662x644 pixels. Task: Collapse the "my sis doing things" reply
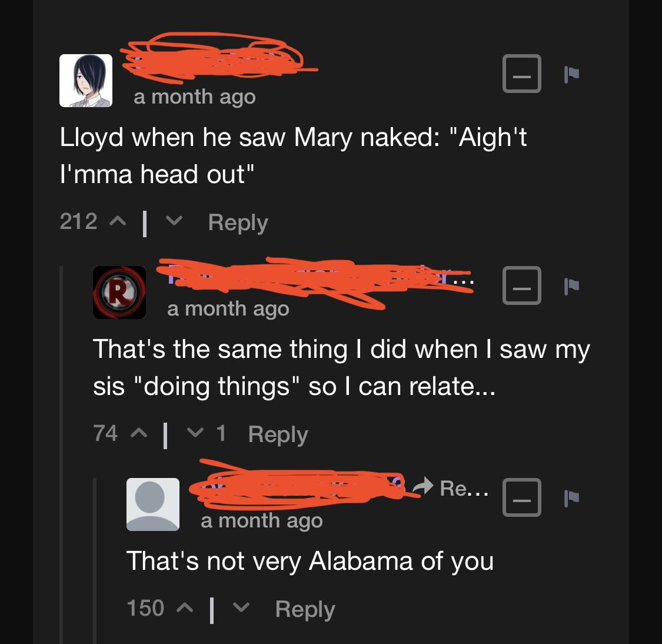(521, 286)
